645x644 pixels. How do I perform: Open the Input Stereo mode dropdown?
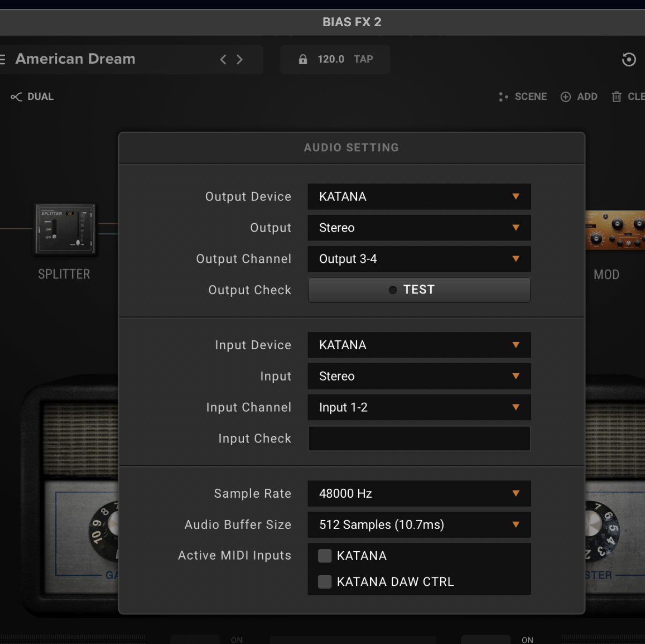[x=419, y=376]
